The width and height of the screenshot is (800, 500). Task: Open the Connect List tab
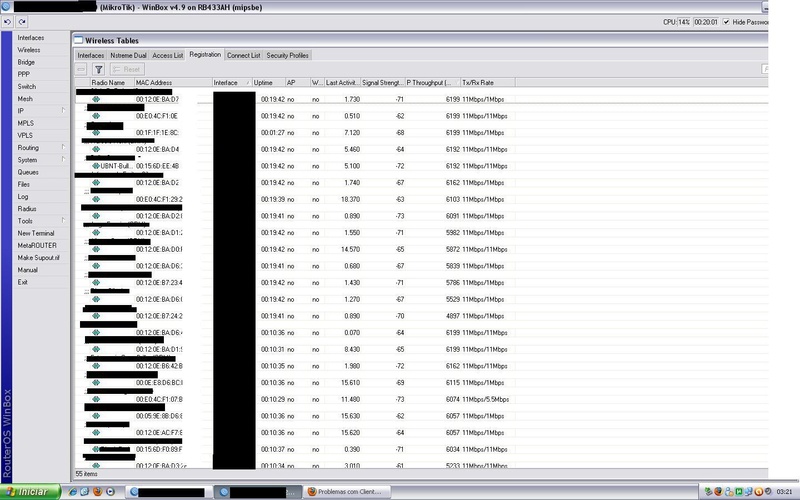click(x=243, y=55)
